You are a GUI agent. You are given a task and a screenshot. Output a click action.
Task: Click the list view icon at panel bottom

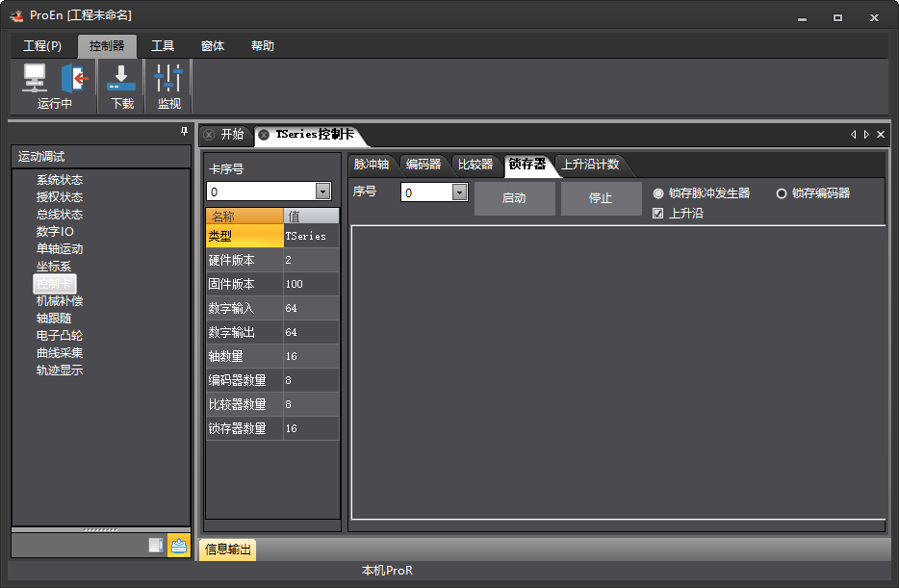156,545
